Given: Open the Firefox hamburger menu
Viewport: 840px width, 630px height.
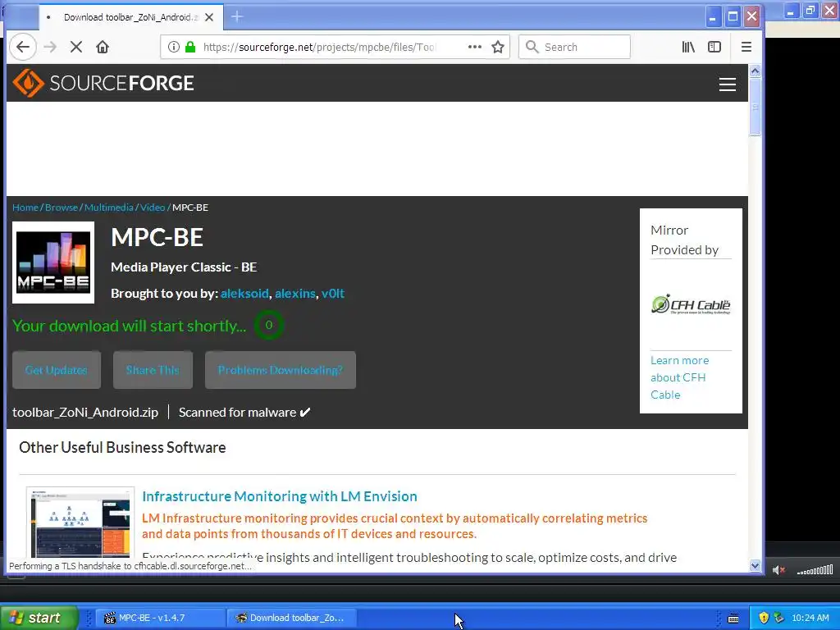Looking at the screenshot, I should click(746, 47).
